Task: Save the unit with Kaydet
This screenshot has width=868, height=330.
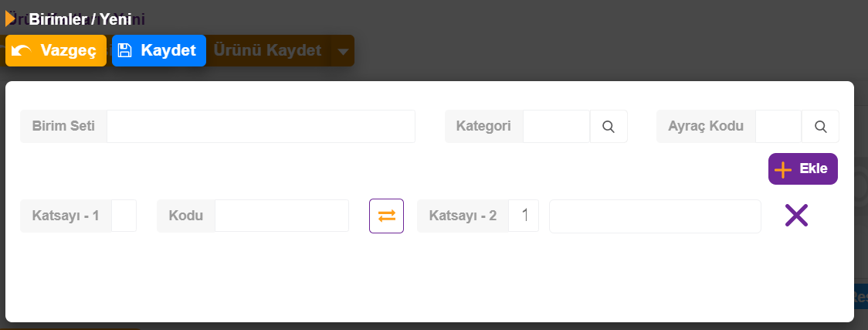Action: (159, 50)
